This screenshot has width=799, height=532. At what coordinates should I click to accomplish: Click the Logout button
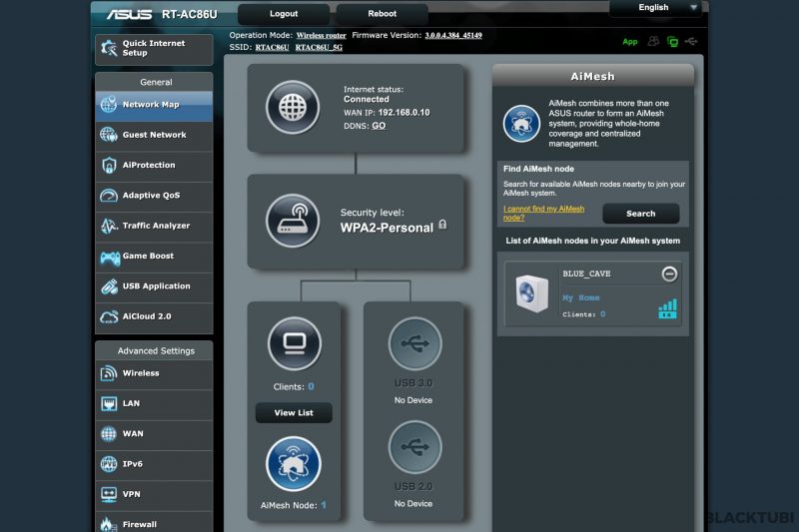(x=284, y=14)
